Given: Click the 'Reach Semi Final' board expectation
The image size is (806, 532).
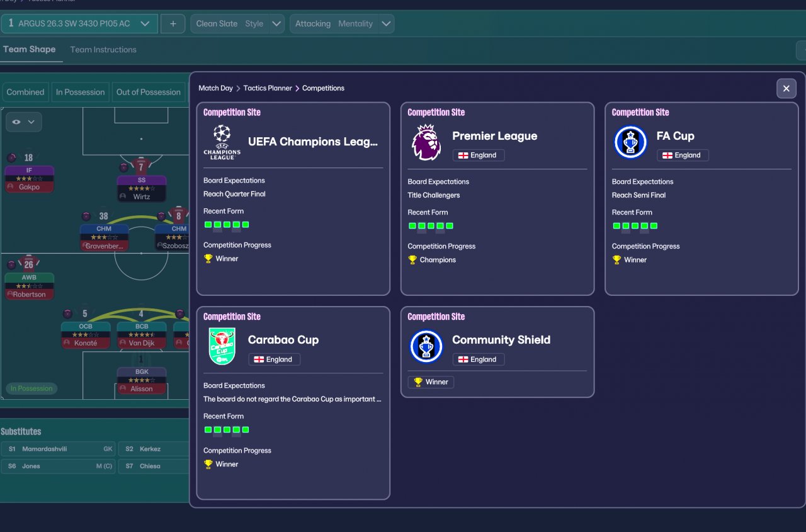Looking at the screenshot, I should tap(639, 195).
